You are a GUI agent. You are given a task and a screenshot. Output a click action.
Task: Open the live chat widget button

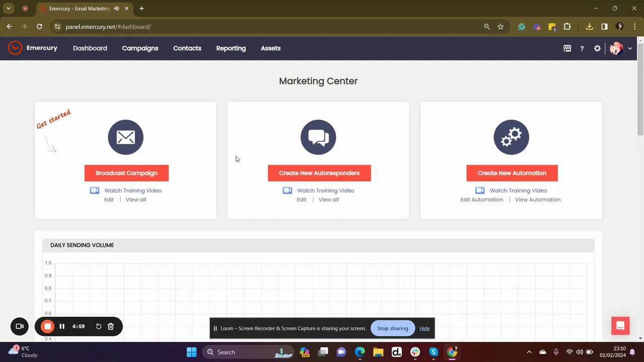620,326
